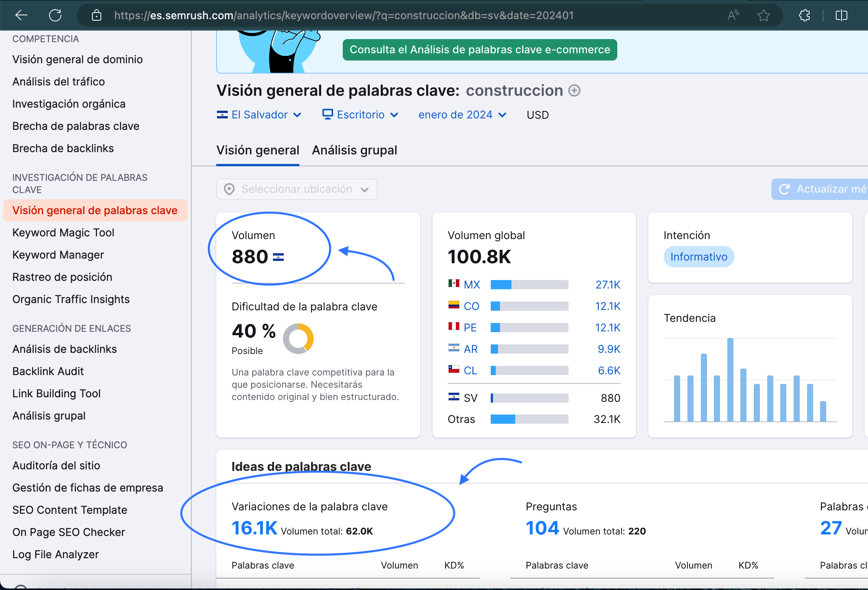Select Visión general de palabras clave in sidebar

95,210
